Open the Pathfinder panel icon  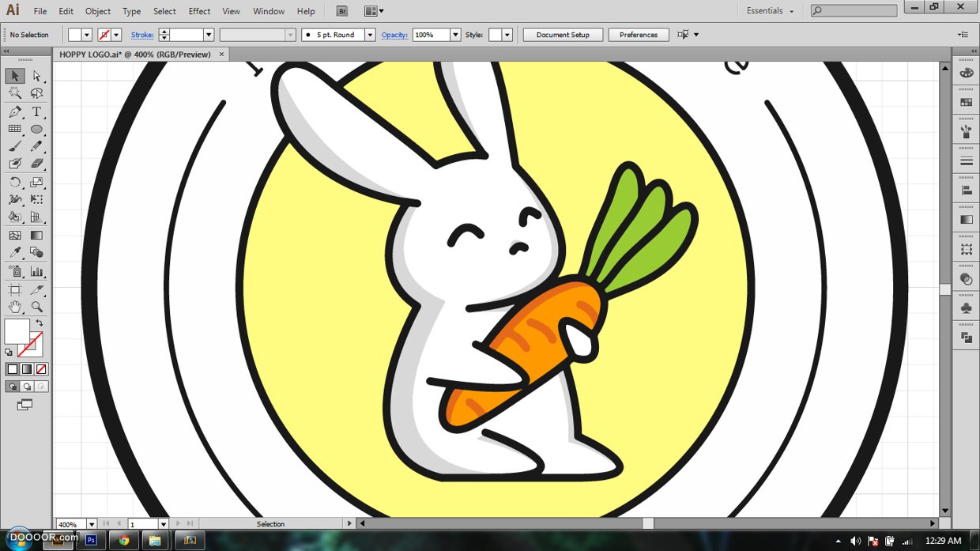coord(966,338)
